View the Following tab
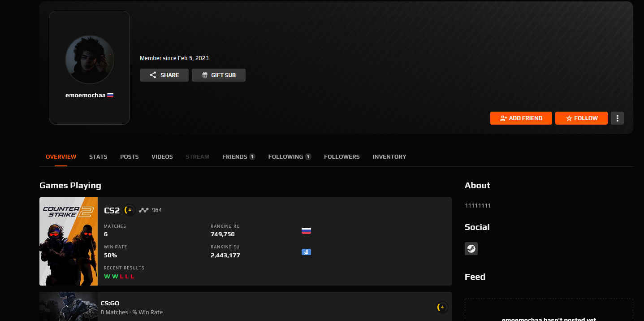 pyautogui.click(x=290, y=156)
